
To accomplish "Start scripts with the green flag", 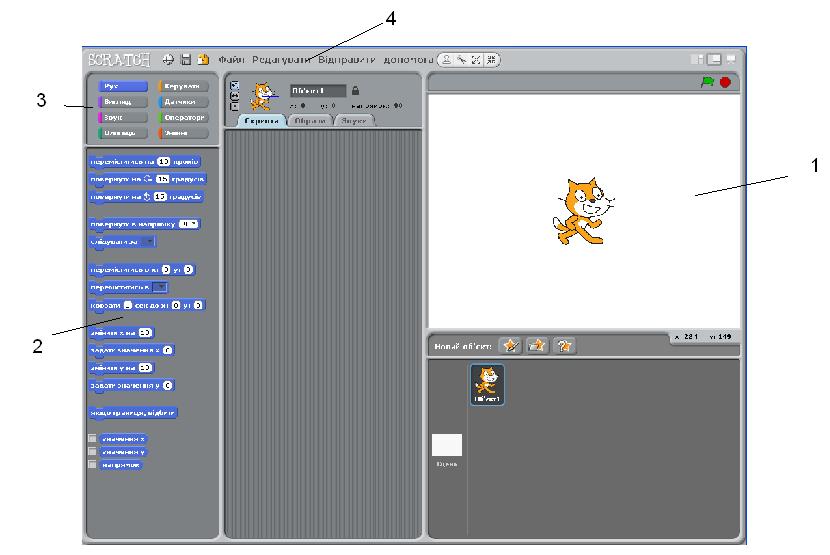I will point(707,82).
